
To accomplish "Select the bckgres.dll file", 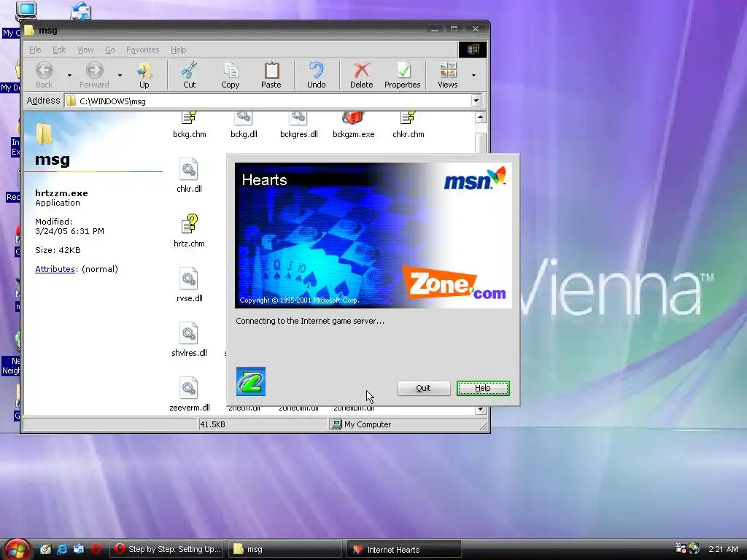I will pyautogui.click(x=298, y=125).
